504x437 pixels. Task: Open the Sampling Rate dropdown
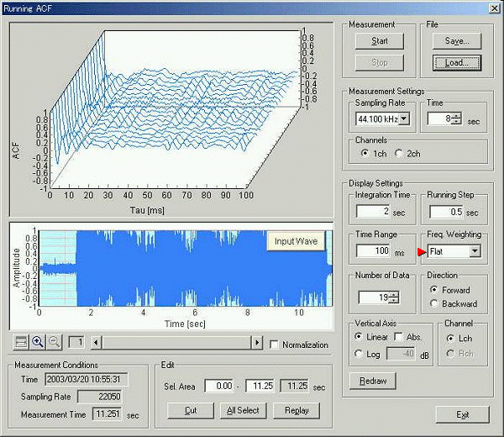pyautogui.click(x=405, y=119)
